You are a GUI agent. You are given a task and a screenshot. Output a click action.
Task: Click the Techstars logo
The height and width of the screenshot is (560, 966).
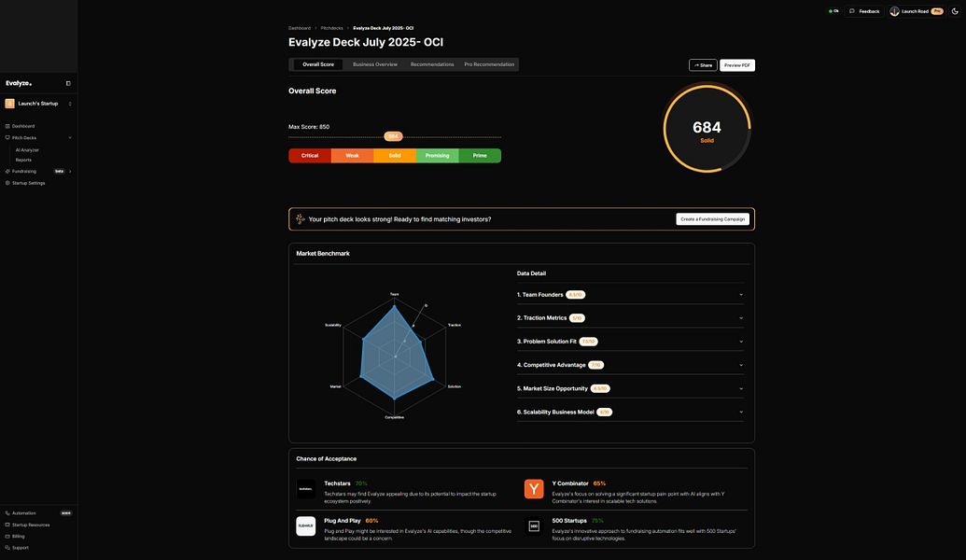(305, 489)
